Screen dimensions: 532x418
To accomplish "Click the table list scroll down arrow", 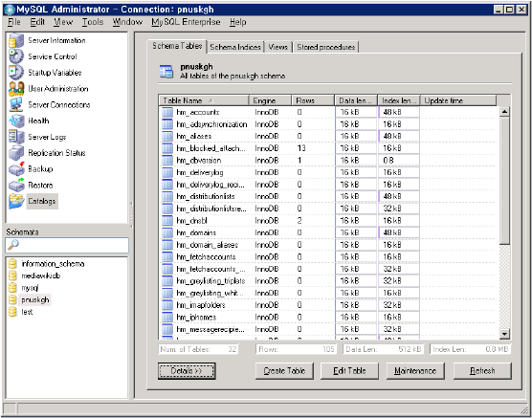I will pyautogui.click(x=504, y=334).
